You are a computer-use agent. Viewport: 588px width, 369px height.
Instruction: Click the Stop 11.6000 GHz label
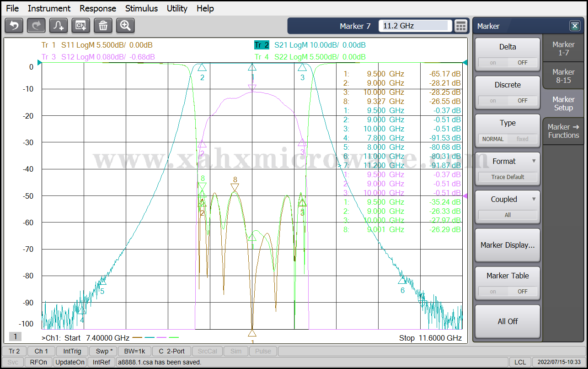coord(430,338)
